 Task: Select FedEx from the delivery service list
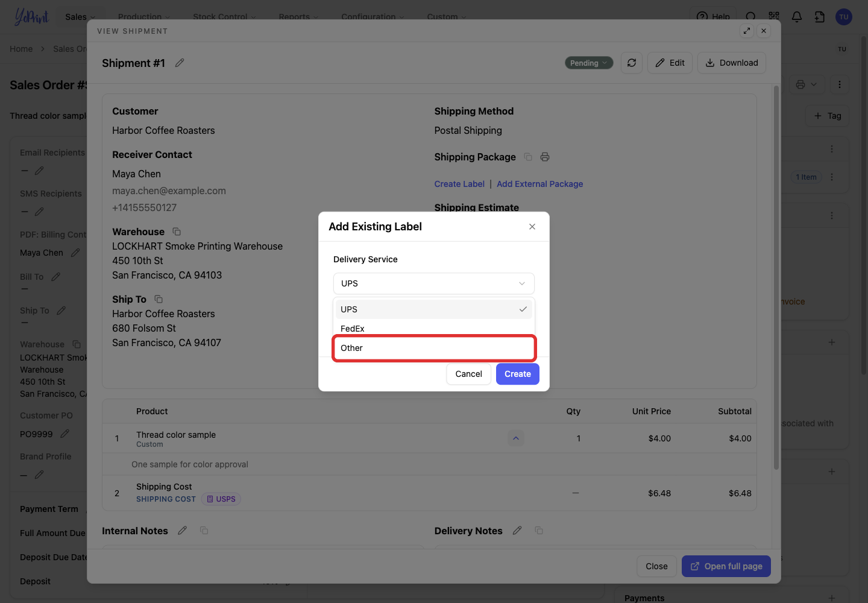point(434,329)
